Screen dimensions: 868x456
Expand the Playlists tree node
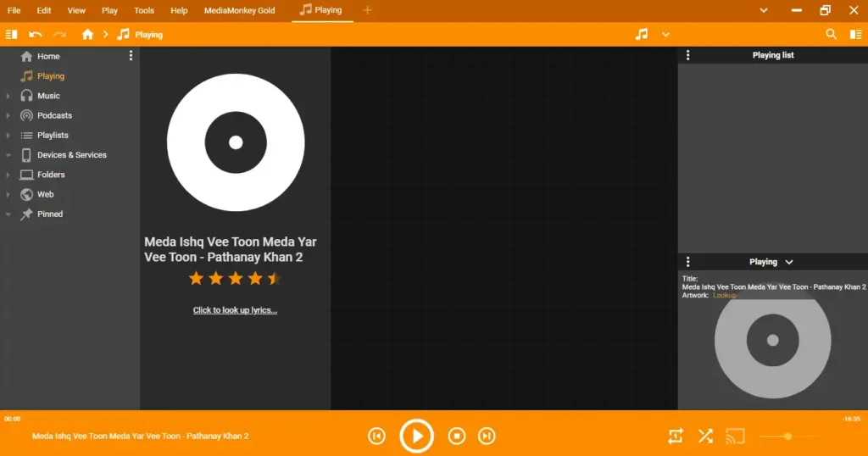8,136
